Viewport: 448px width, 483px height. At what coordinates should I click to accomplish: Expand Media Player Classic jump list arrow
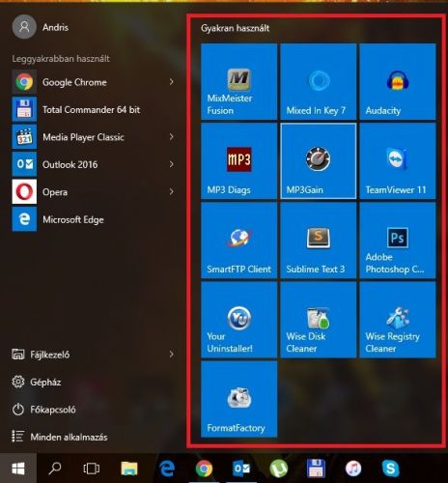click(172, 137)
